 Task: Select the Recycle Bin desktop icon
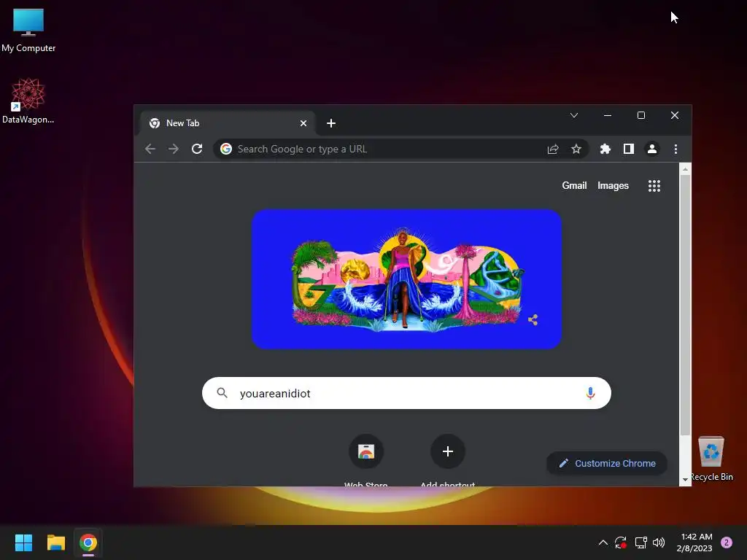coord(711,458)
